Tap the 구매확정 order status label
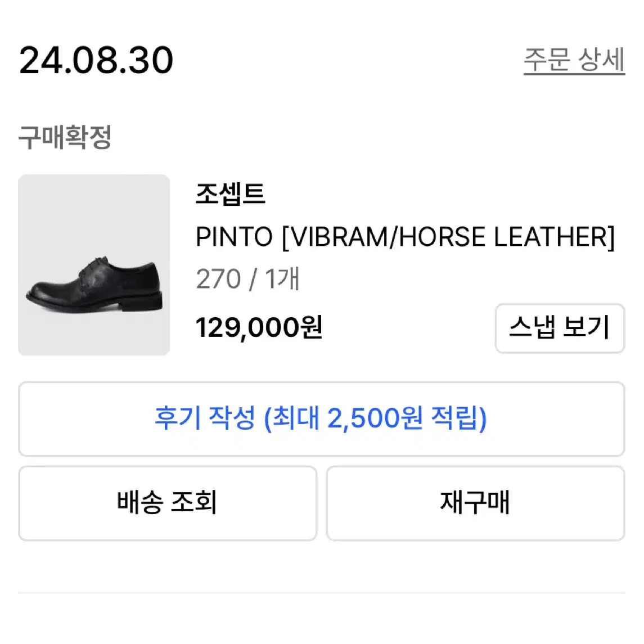Image resolution: width=644 pixels, height=644 pixels. pos(65,137)
